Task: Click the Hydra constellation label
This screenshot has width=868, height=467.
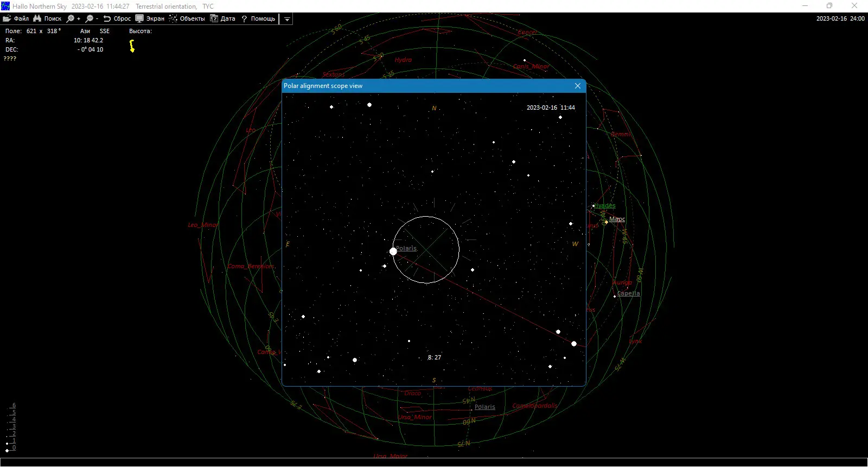Action: [x=403, y=60]
